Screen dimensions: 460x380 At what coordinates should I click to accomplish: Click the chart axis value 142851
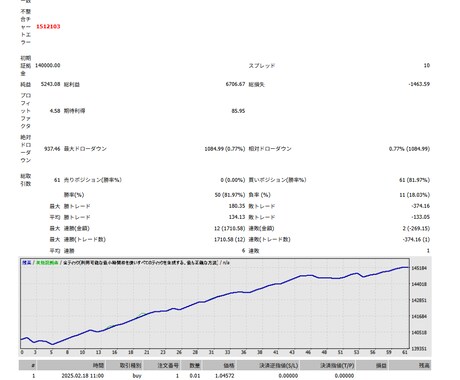(x=419, y=300)
